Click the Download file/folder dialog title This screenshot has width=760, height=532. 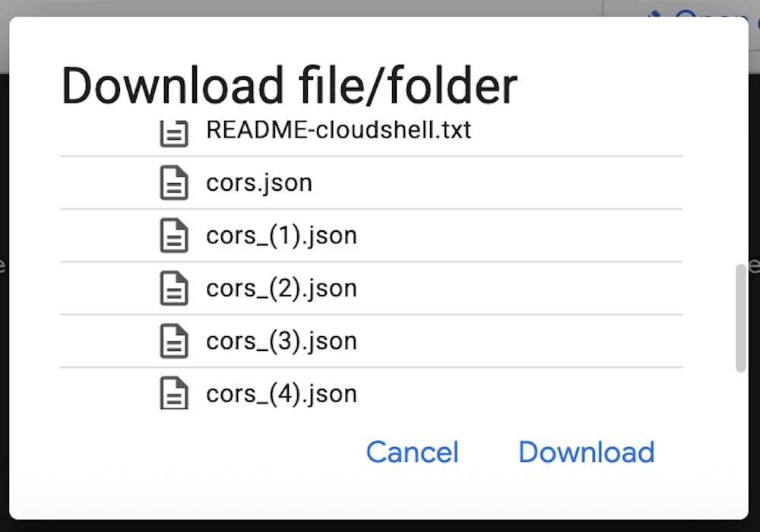point(290,86)
